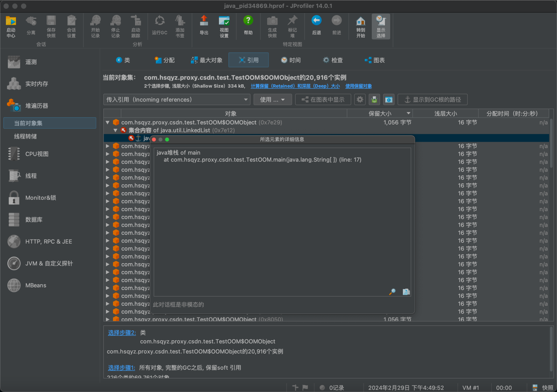The height and width of the screenshot is (392, 557).
Task: Click the 使用保留对象 link
Action: click(x=358, y=86)
